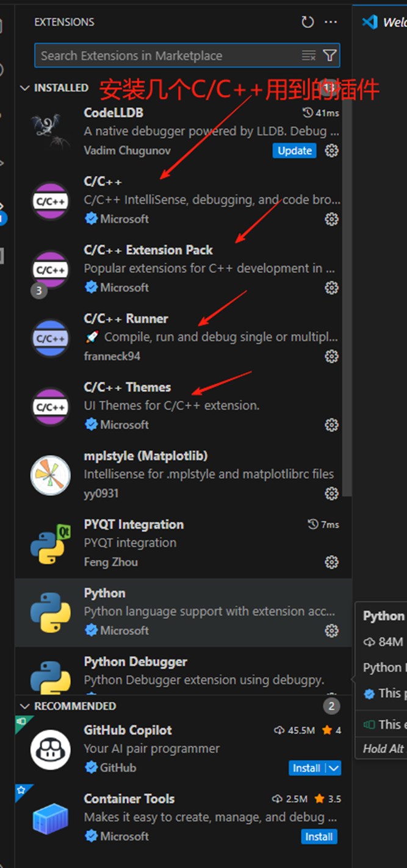
Task: Select mplstyle (Matplotlib) title
Action: click(x=146, y=456)
